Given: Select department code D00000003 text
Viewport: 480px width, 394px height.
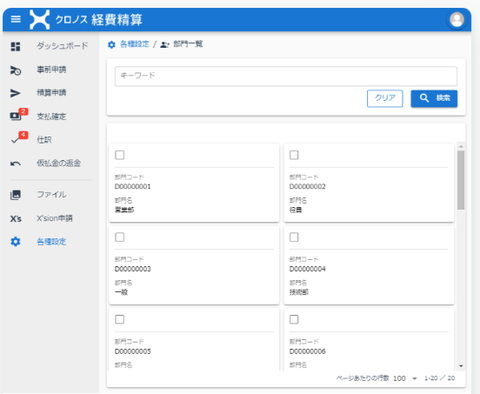Looking at the screenshot, I should pyautogui.click(x=133, y=269).
